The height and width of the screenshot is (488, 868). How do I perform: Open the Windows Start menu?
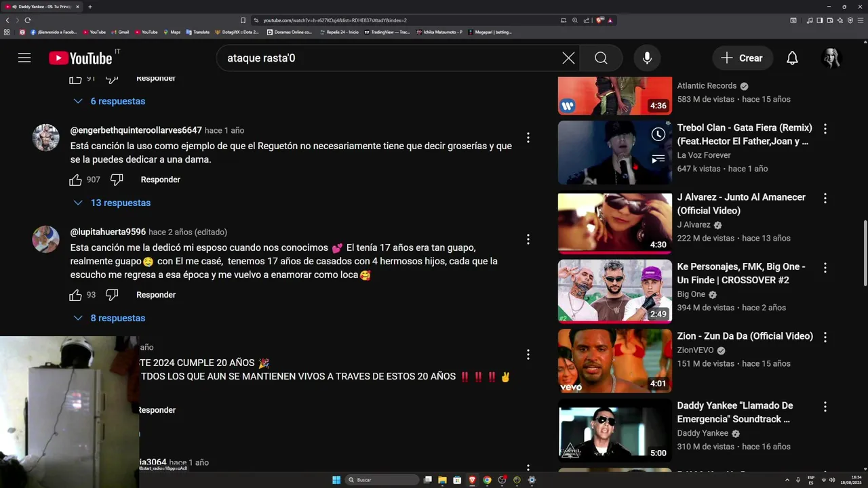[336, 480]
